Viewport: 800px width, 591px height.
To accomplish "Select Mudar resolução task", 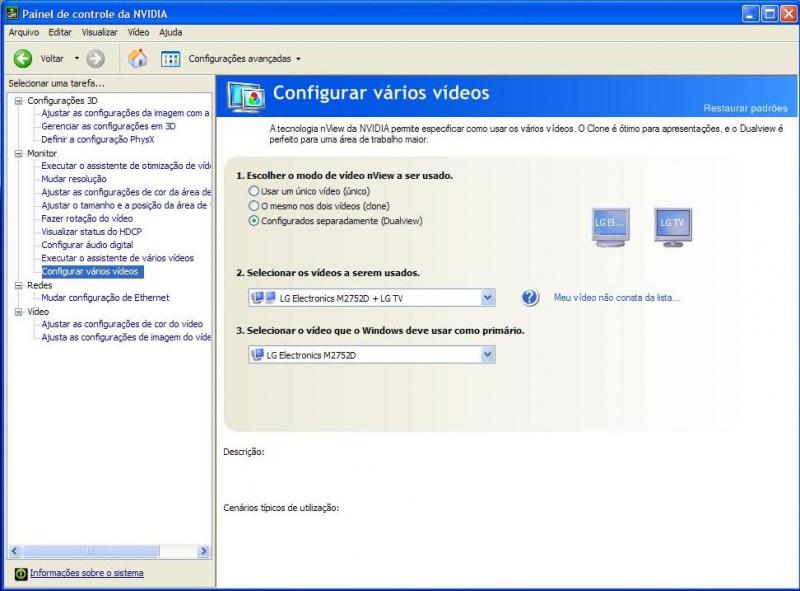I will (x=74, y=179).
